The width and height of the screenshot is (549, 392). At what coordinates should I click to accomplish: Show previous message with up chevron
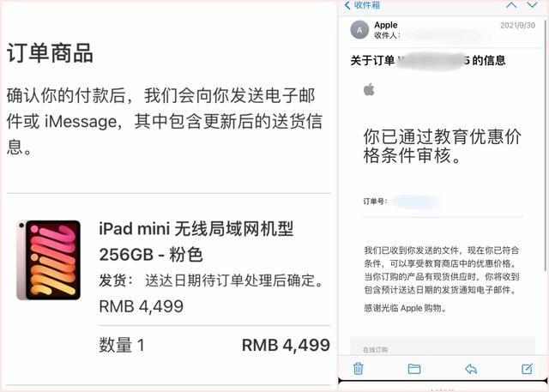coord(511,5)
